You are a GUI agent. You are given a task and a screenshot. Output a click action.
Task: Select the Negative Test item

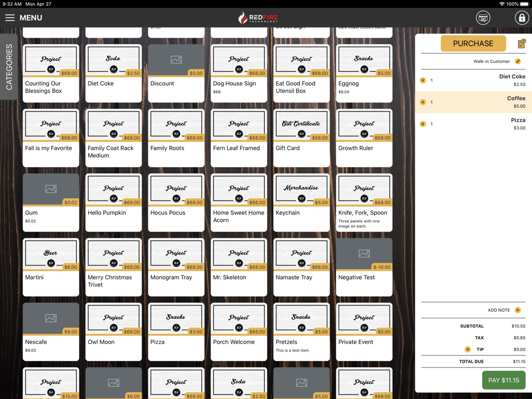364,267
